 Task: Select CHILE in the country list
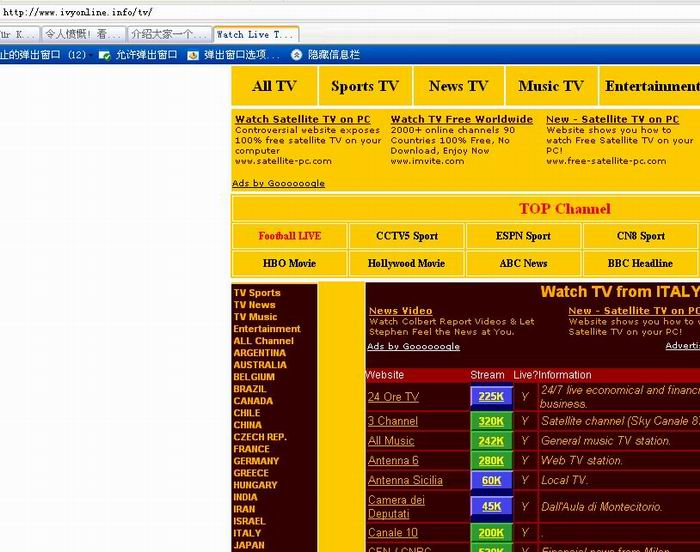click(247, 414)
